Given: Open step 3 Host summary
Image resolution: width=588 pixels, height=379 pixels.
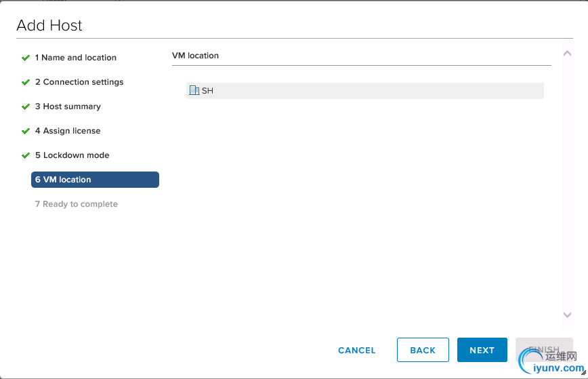Looking at the screenshot, I should 68,106.
